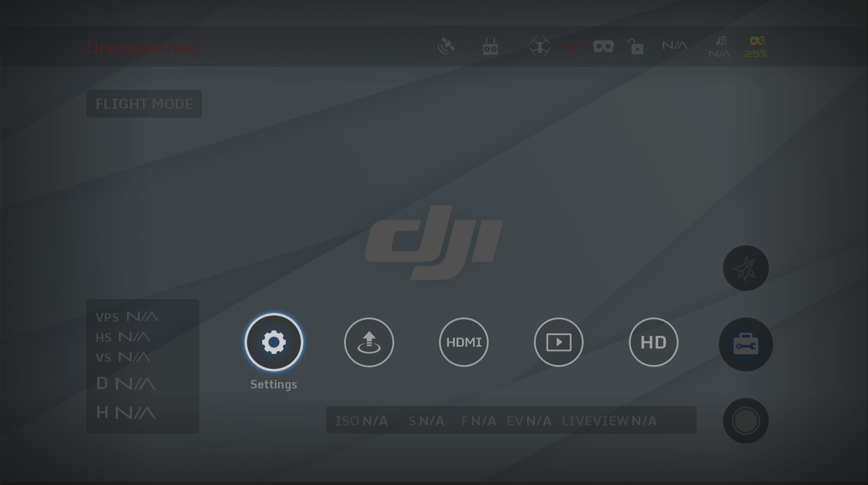Screen dimensions: 868x485
Task: Click the remote controller status icon
Action: (x=491, y=46)
